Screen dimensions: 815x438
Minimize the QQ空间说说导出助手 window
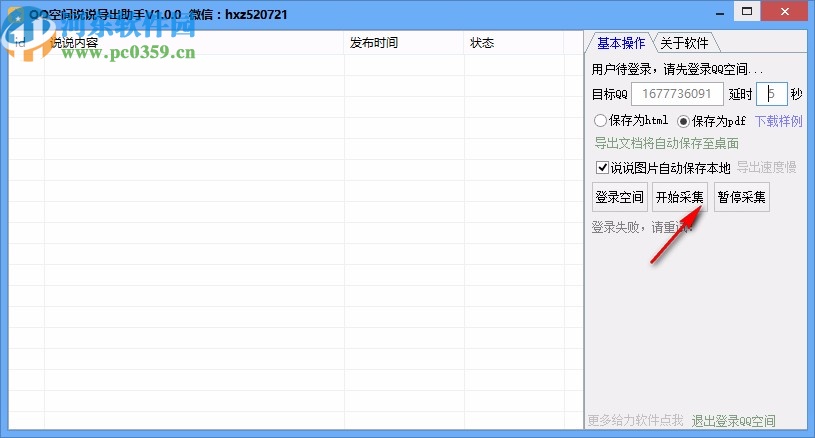720,12
